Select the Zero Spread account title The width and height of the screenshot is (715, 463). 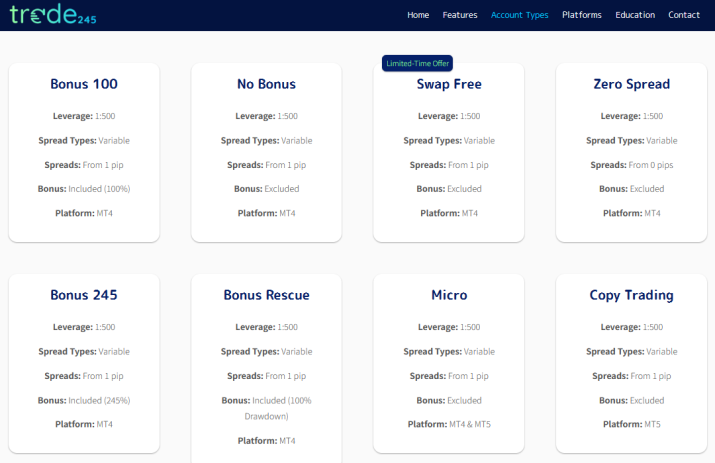632,84
